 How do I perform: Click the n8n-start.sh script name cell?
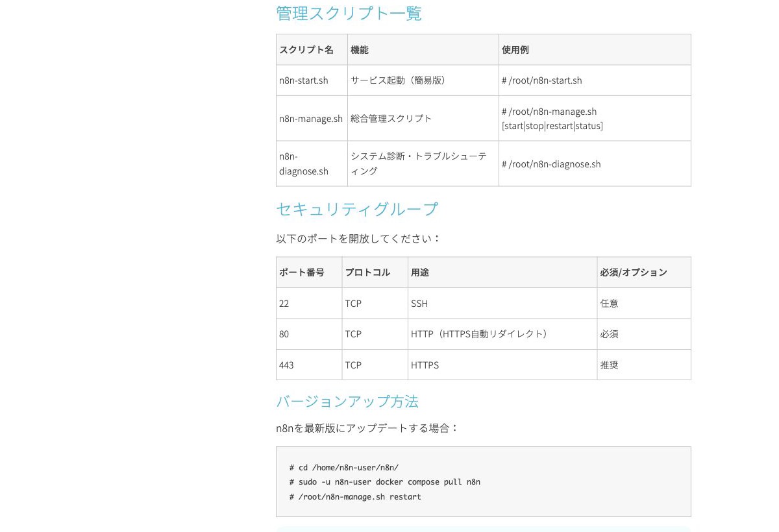[x=312, y=80]
